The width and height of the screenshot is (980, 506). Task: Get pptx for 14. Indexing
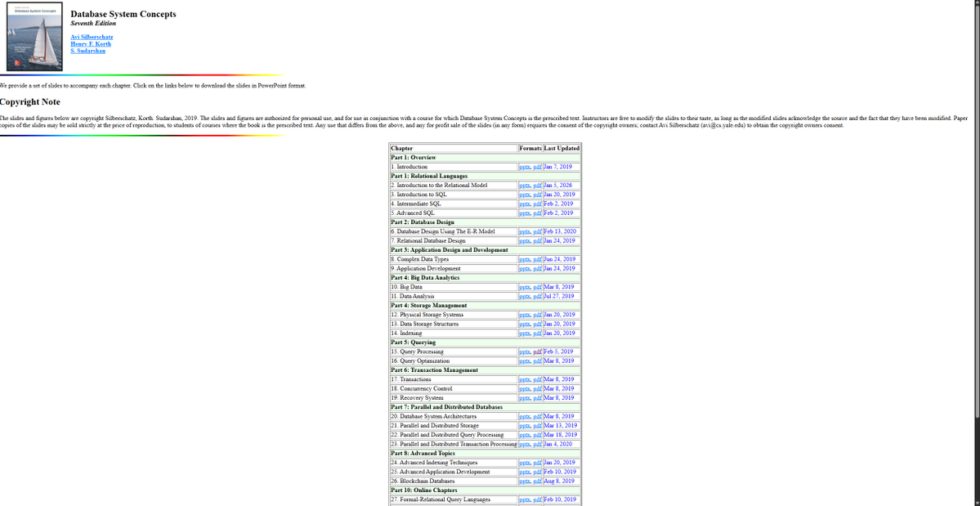[525, 333]
